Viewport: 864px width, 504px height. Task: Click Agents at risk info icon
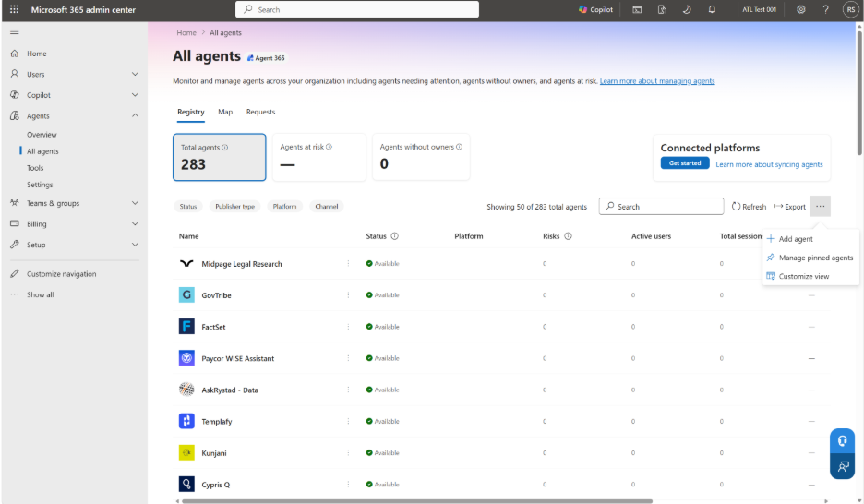329,147
